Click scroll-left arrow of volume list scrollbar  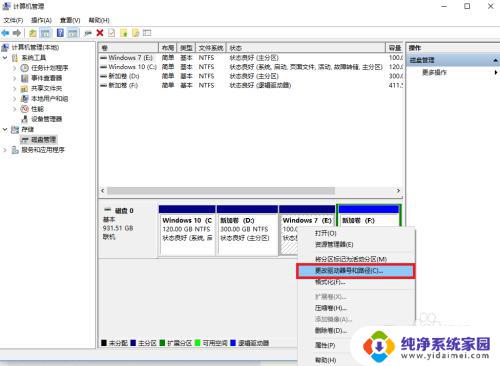(x=103, y=191)
